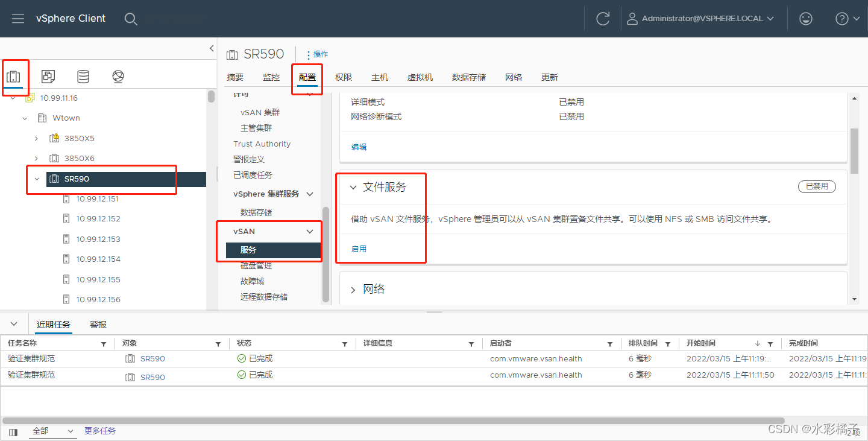Open the 操作 actions menu
Viewport: 868px width, 441px height.
[x=317, y=54]
